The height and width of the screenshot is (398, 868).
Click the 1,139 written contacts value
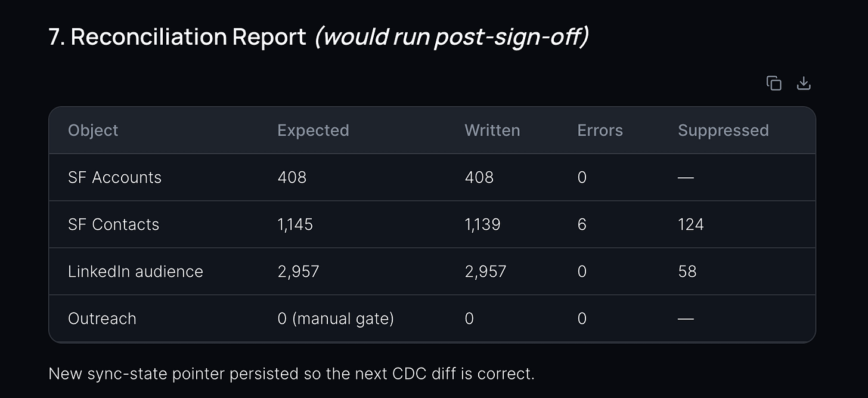pyautogui.click(x=482, y=224)
